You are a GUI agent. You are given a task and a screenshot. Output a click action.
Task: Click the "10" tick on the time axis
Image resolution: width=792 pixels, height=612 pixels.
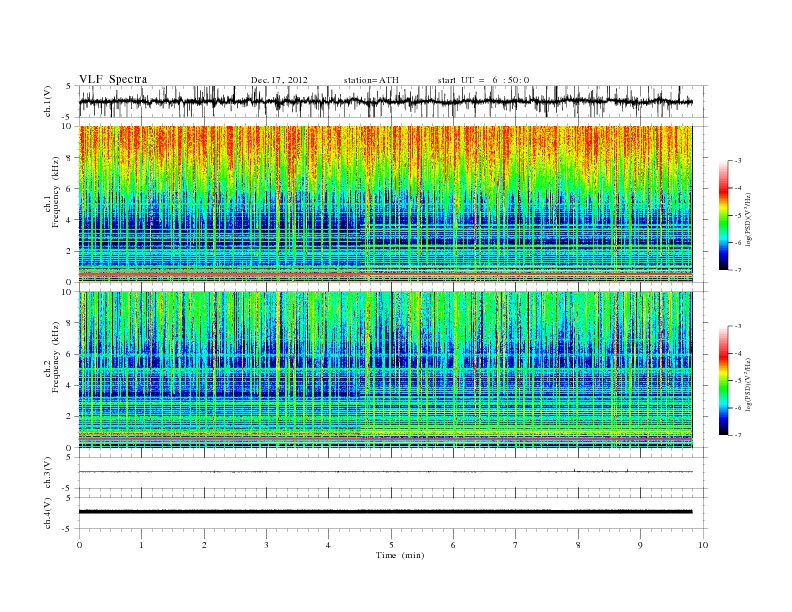coord(703,545)
